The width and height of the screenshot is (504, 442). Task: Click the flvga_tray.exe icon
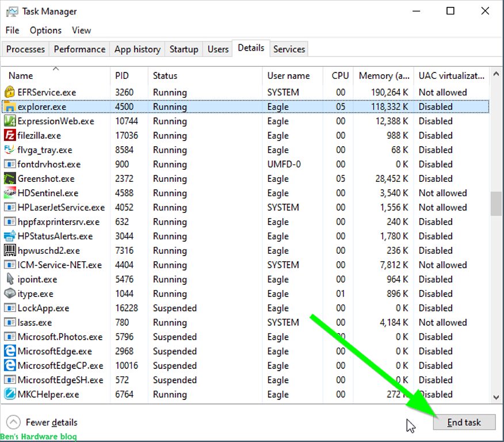(x=10, y=150)
